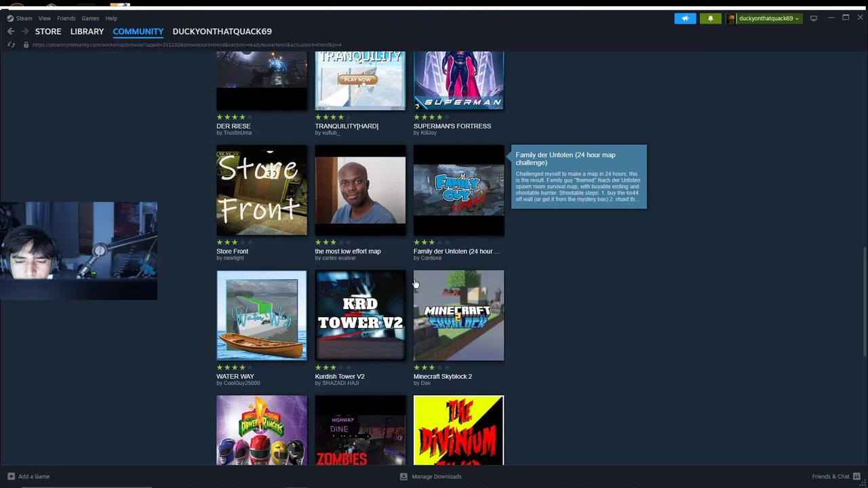Open the most low effort map thumbnail
Viewport: 868px width, 488px height.
[x=360, y=190]
